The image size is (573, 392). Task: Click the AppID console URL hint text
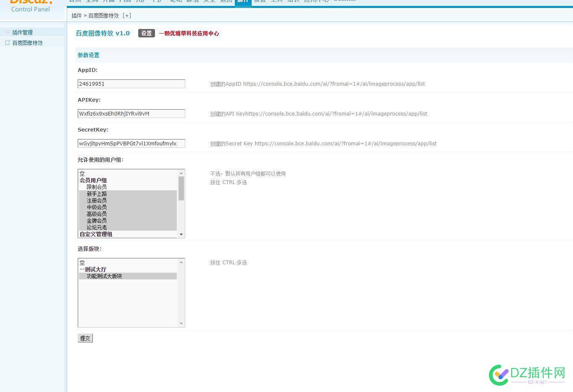pyautogui.click(x=318, y=84)
